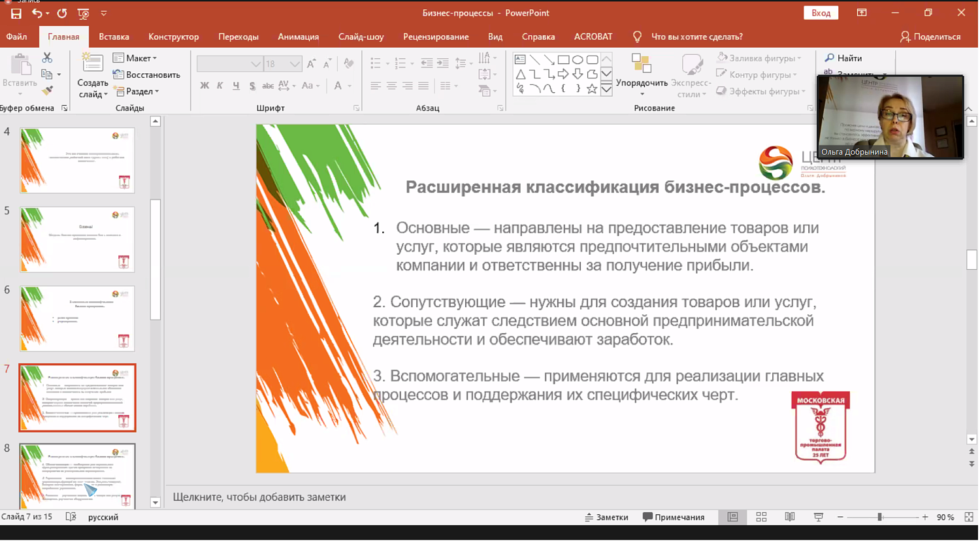Image resolution: width=980 pixels, height=541 pixels.
Task: Open Контур фигуры shape outline
Action: (x=757, y=74)
